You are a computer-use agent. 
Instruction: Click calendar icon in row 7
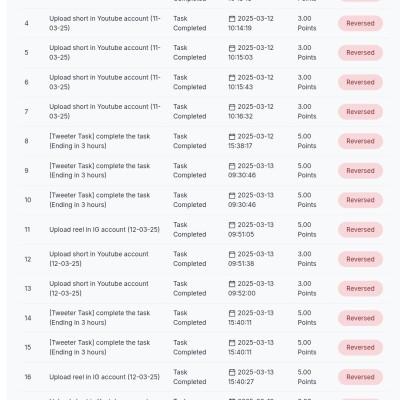232,107
